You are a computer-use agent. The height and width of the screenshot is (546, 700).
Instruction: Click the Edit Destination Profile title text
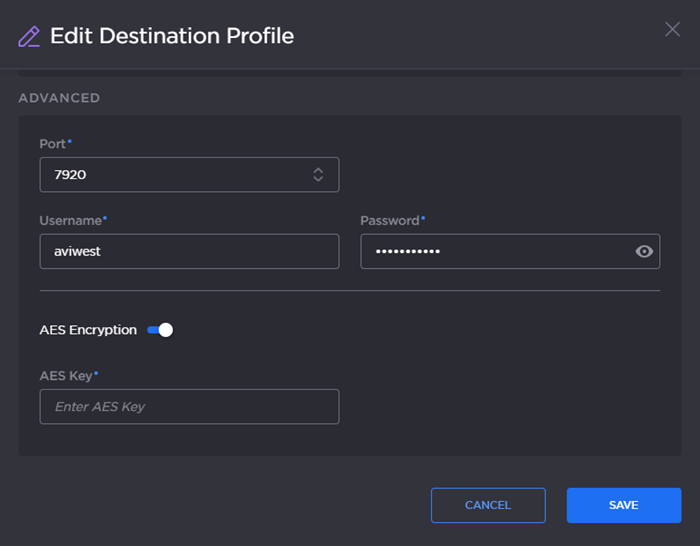pyautogui.click(x=172, y=37)
